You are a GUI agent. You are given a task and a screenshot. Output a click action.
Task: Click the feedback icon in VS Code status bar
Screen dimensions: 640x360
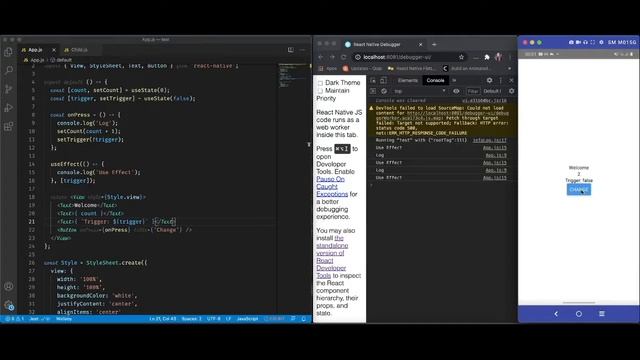(293, 319)
